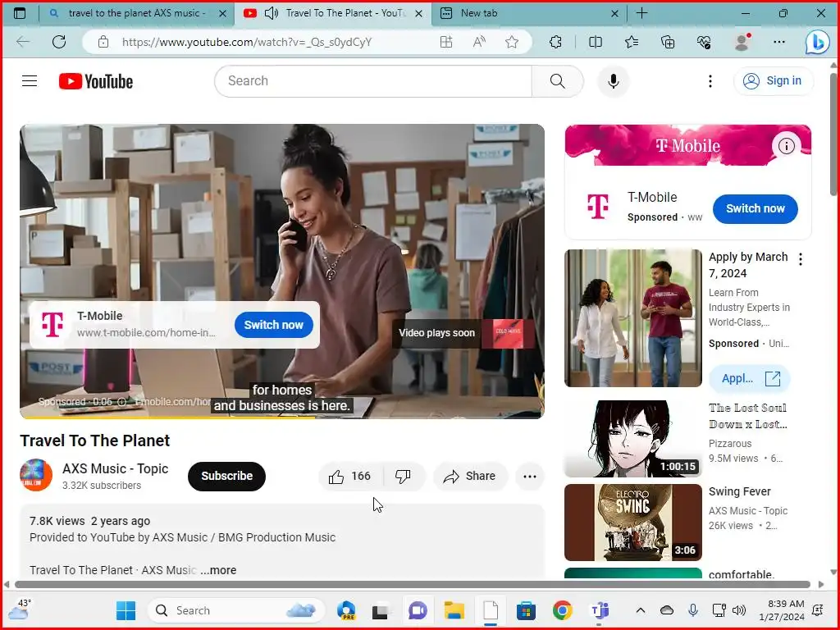Open the browser profile avatar
Image resolution: width=840 pixels, height=630 pixels.
[x=742, y=42]
